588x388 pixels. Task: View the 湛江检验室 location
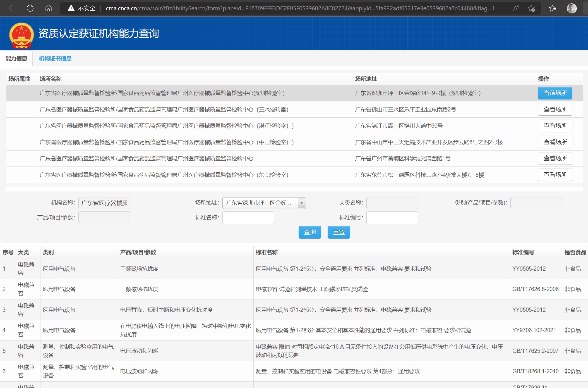click(x=555, y=126)
